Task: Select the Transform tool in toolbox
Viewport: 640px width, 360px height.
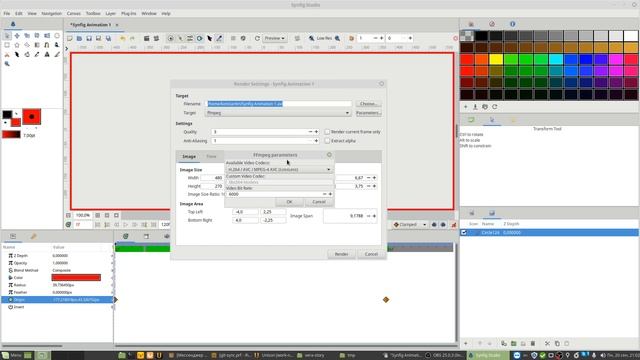Action: [x=7, y=36]
